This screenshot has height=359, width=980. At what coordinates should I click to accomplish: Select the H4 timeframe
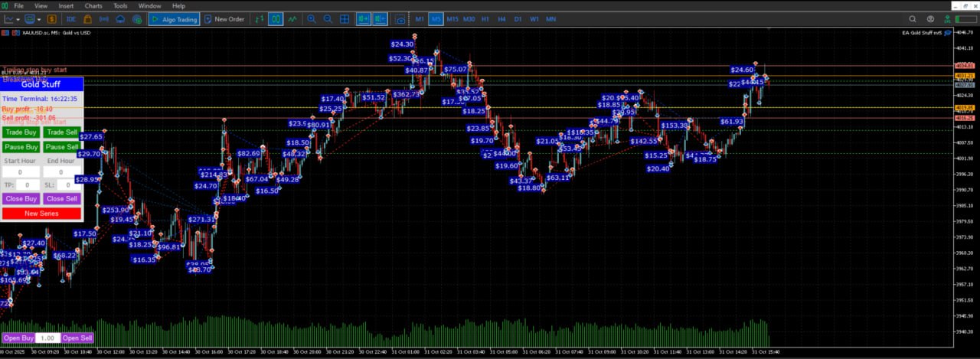click(501, 19)
